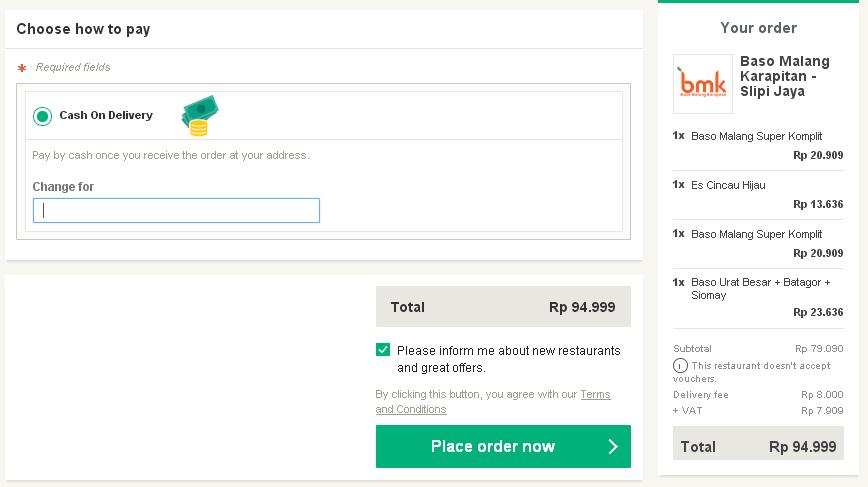Viewport: 868px width, 487px height.
Task: Click the Baso Malang Karapitan restaurant logo
Action: [702, 84]
